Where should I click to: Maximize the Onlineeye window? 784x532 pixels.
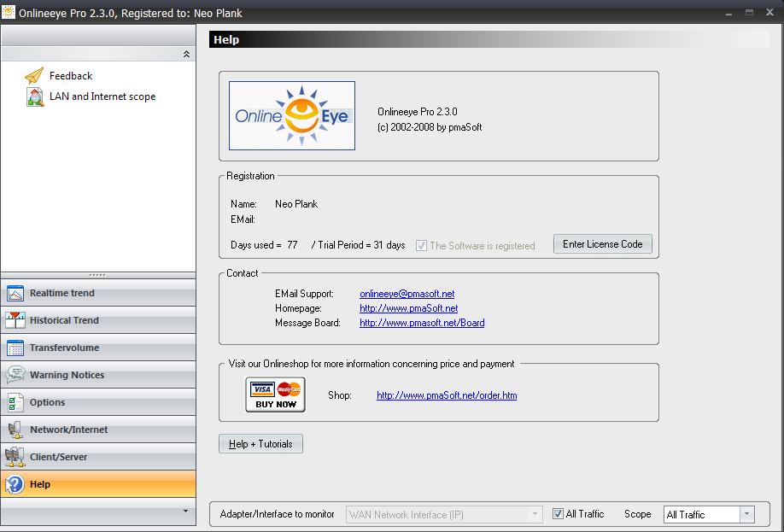tap(749, 13)
